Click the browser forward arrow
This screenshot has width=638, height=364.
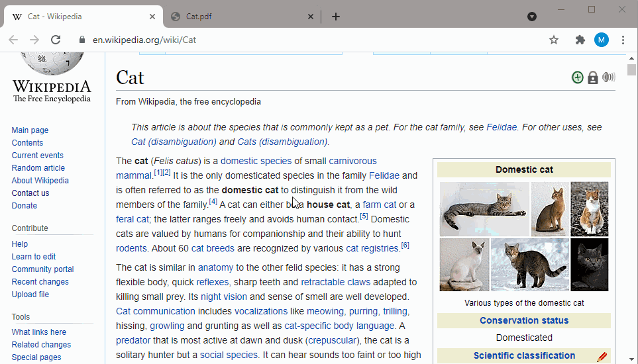(x=34, y=40)
